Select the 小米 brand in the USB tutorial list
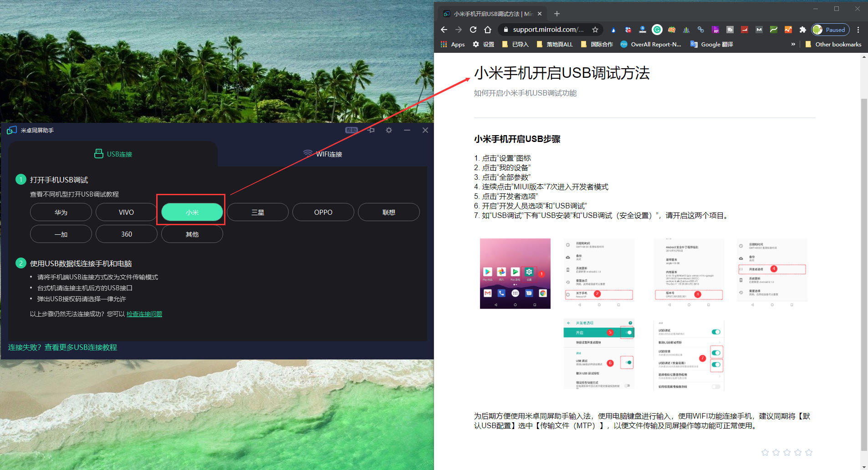The image size is (868, 470). tap(191, 212)
